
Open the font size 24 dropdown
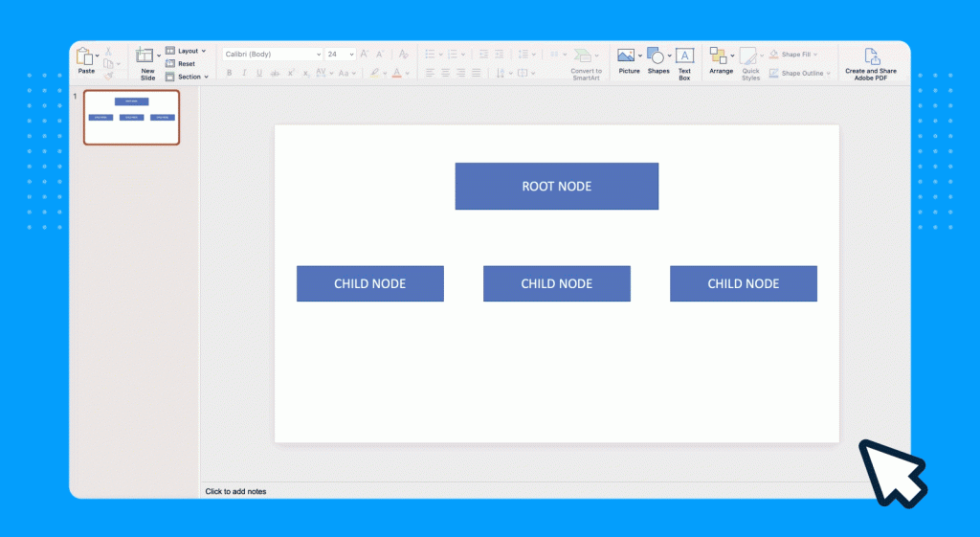coord(340,55)
